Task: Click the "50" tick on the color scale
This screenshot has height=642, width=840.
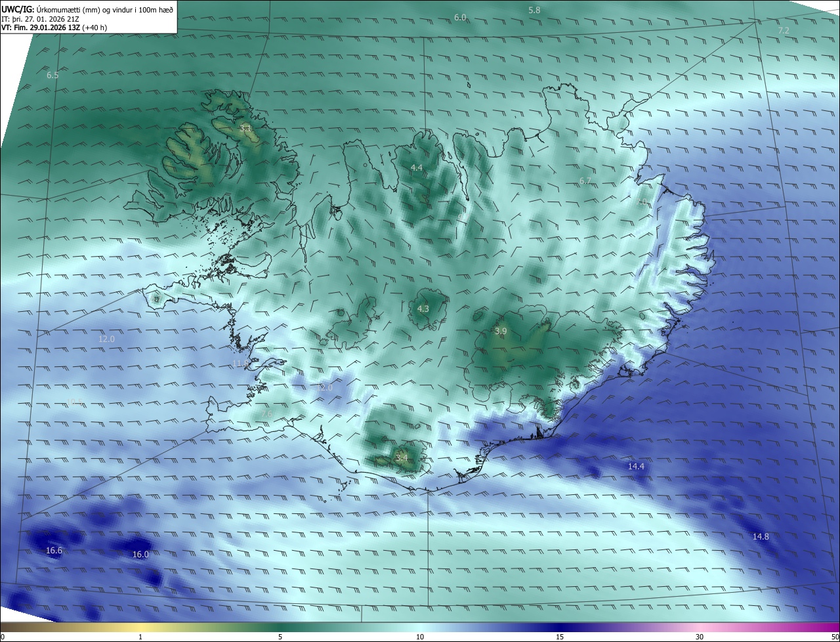Action: [835, 637]
